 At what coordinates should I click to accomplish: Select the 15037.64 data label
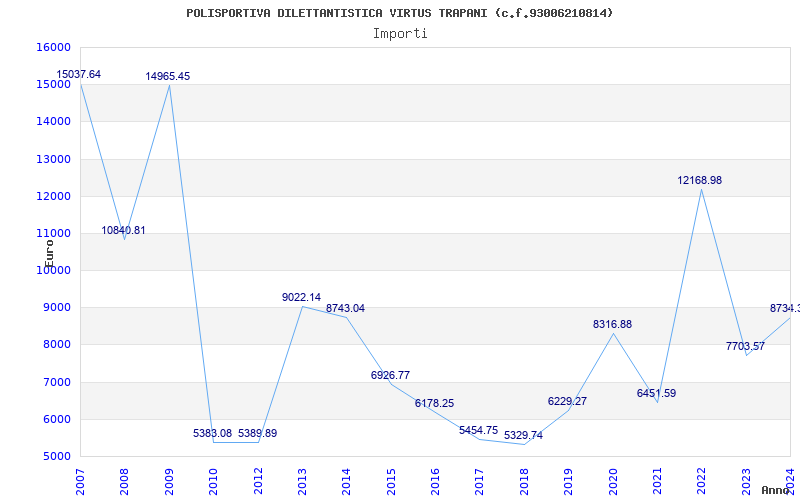pos(79,74)
